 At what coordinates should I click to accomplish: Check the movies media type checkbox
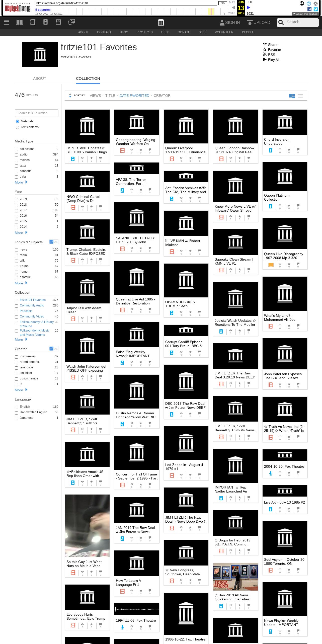coord(16,160)
